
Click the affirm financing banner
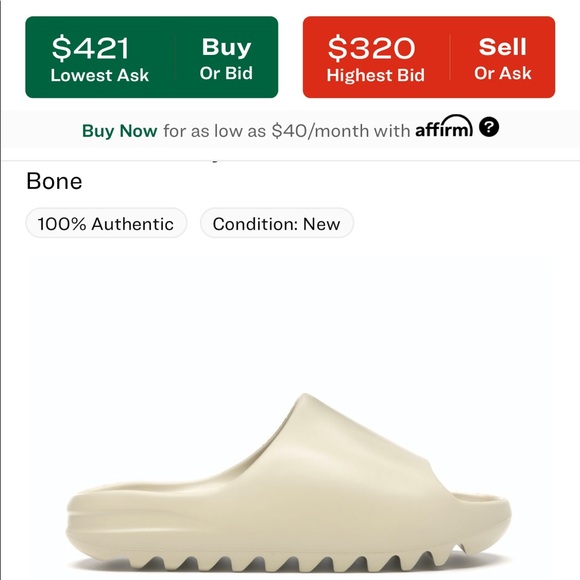(x=290, y=129)
